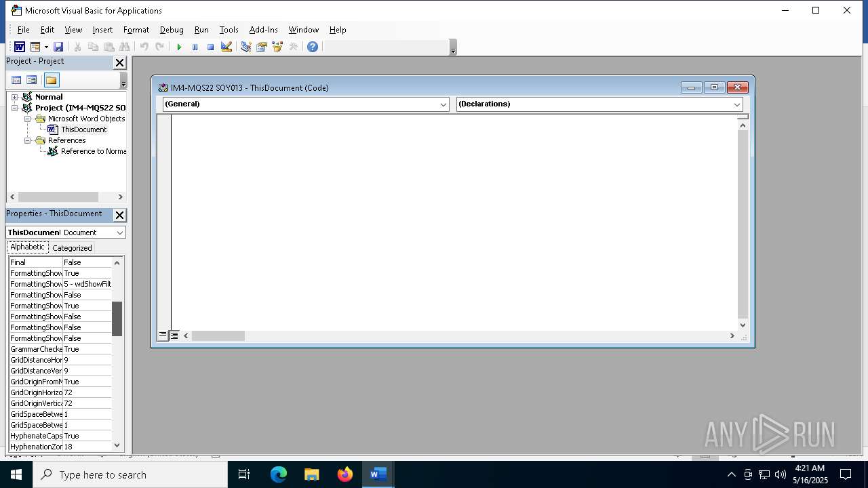Toggle Design Mode icon
Image resolution: width=868 pixels, height=488 pixels.
[x=226, y=47]
